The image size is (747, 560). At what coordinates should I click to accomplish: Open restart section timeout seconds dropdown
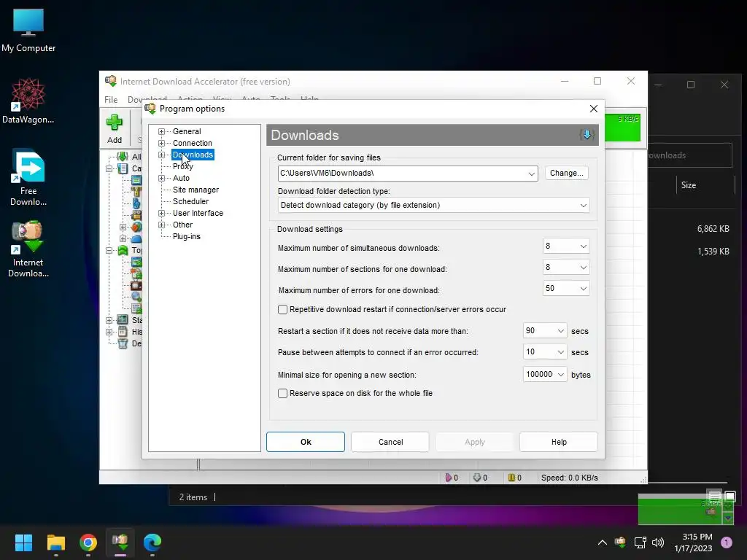[561, 330]
